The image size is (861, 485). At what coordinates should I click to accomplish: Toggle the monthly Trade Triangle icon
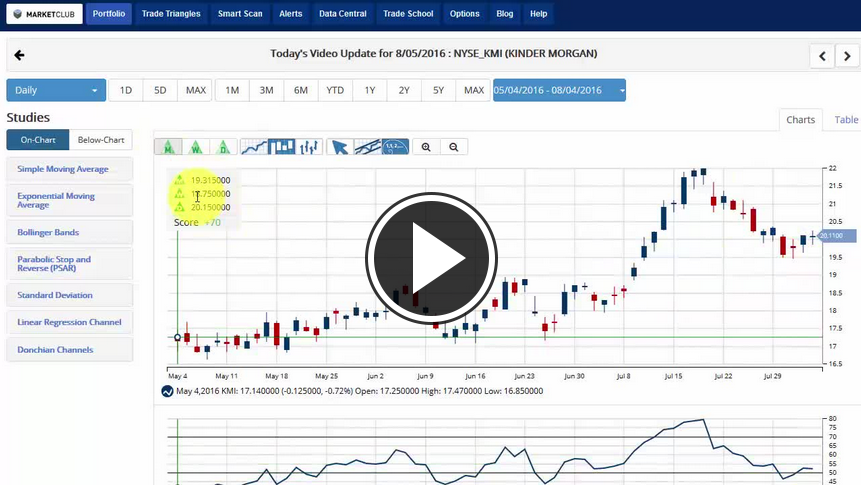tap(169, 147)
